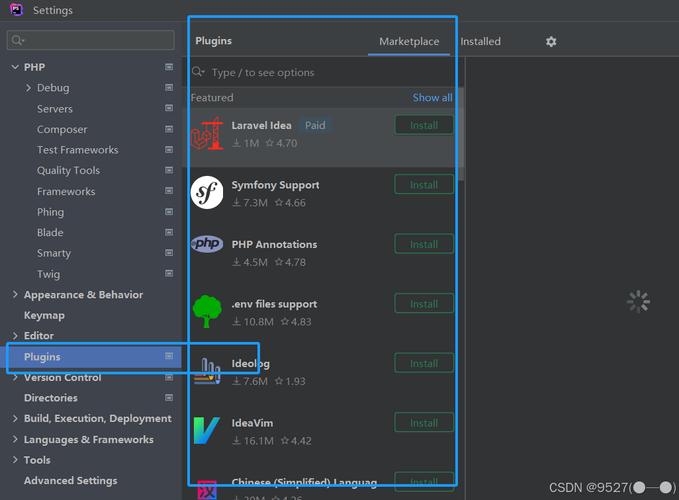Click the PHP Annotations plugin icon
679x500 pixels.
click(x=208, y=244)
